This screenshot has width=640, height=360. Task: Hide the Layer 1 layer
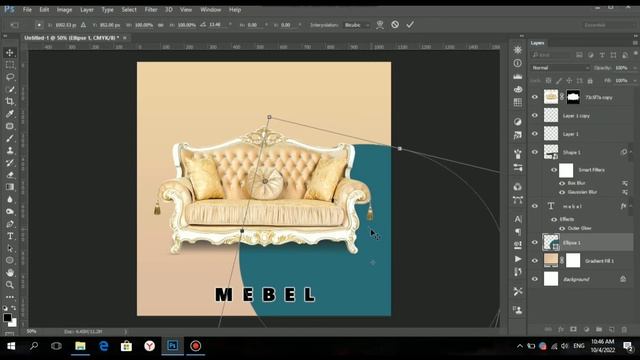535,133
